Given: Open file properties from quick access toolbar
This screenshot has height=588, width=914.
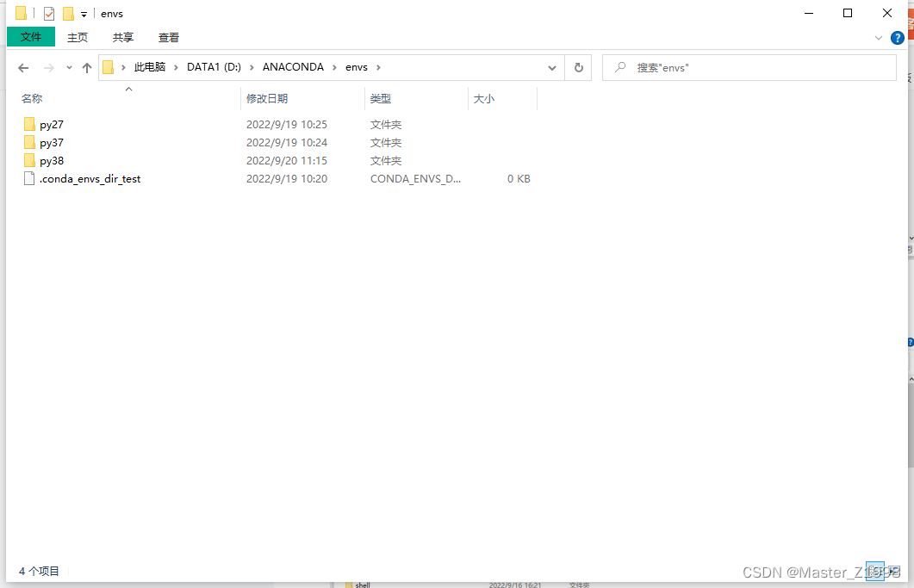Looking at the screenshot, I should [x=48, y=13].
